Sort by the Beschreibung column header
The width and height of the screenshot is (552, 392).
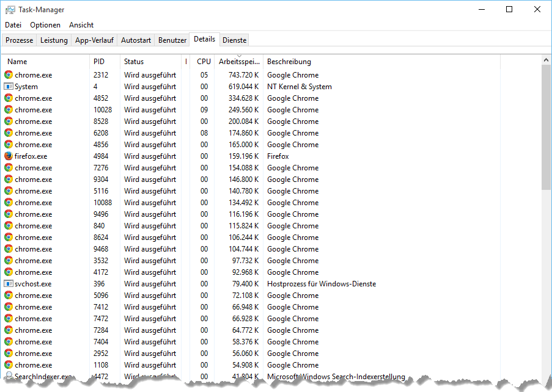point(381,62)
